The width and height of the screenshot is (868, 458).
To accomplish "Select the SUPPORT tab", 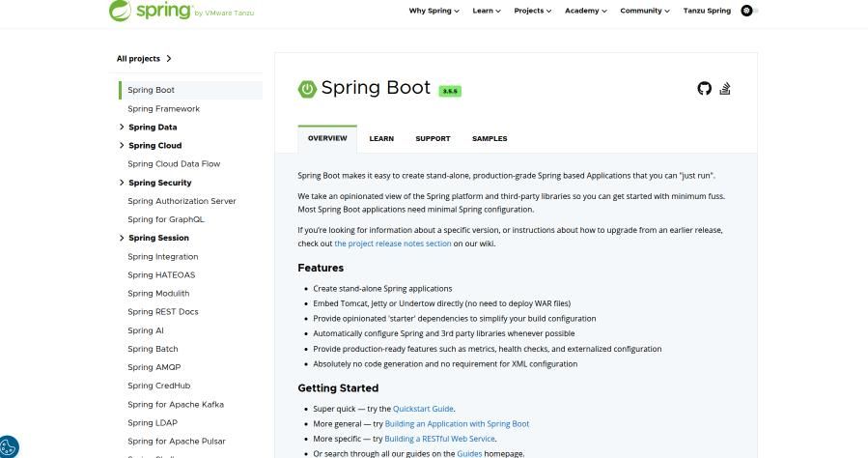I will coord(433,138).
